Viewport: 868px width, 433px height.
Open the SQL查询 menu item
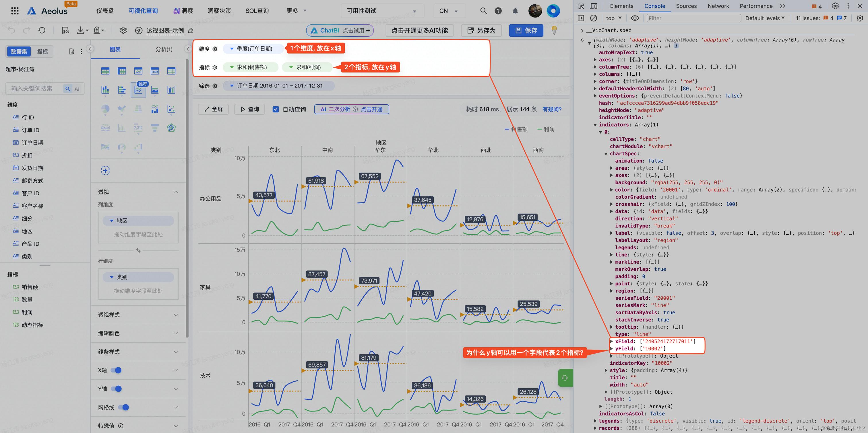point(257,11)
